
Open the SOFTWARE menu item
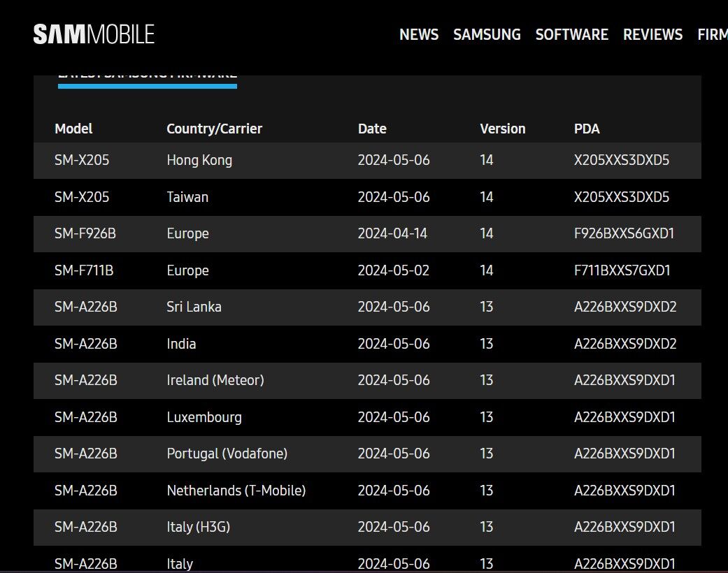[571, 34]
